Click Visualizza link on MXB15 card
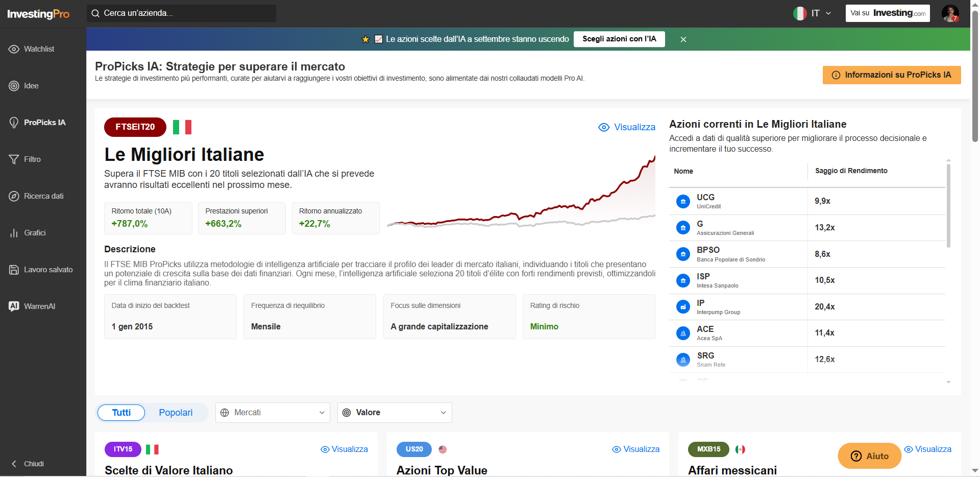Image resolution: width=980 pixels, height=477 pixels. click(927, 449)
